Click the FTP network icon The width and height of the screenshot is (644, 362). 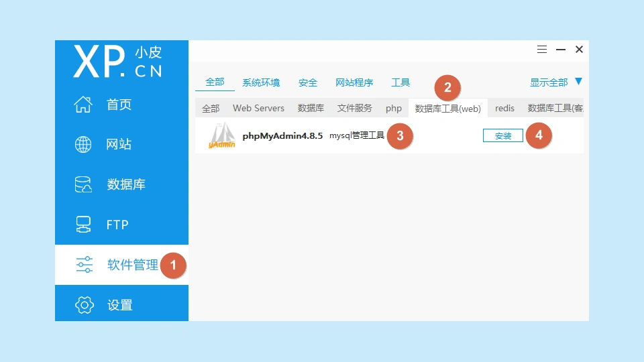(83, 225)
